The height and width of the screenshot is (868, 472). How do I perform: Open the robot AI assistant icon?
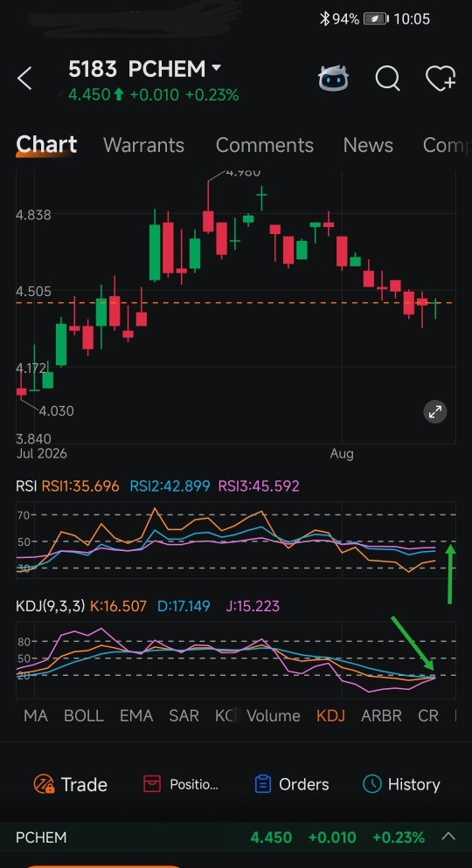334,78
